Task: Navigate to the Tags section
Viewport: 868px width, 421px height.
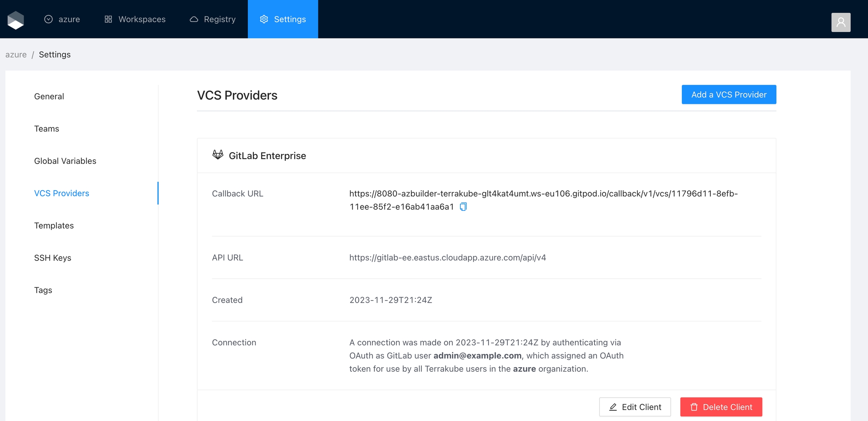Action: pyautogui.click(x=43, y=290)
